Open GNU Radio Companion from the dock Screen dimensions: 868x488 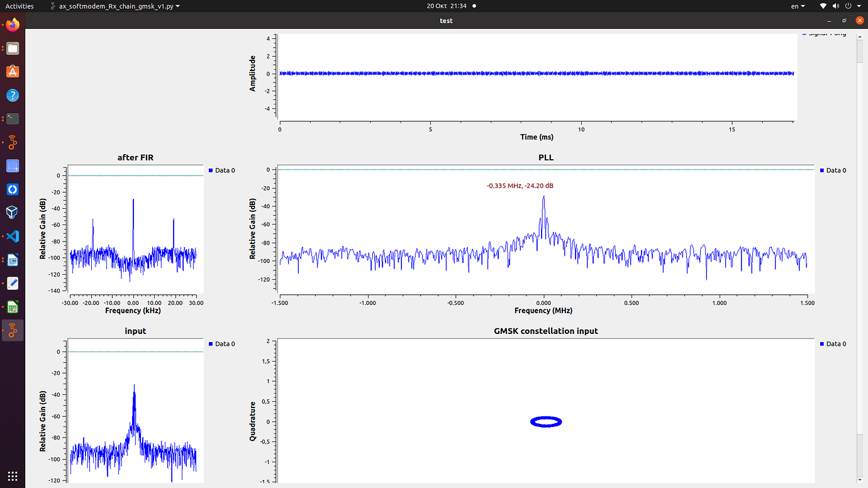(12, 143)
